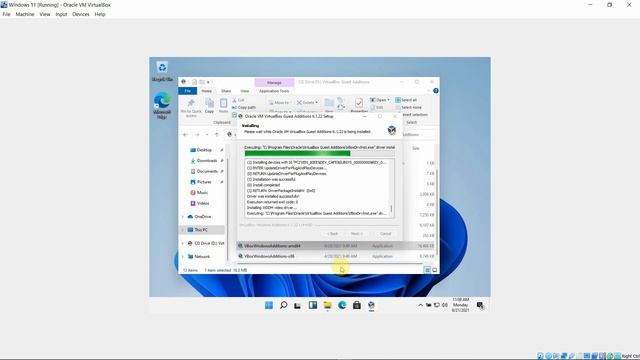Click the Copy path command
This screenshot has height=360, width=640.
244,107
